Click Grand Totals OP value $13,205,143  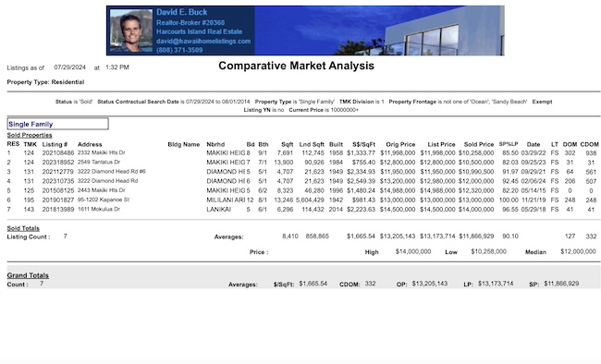[430, 284]
